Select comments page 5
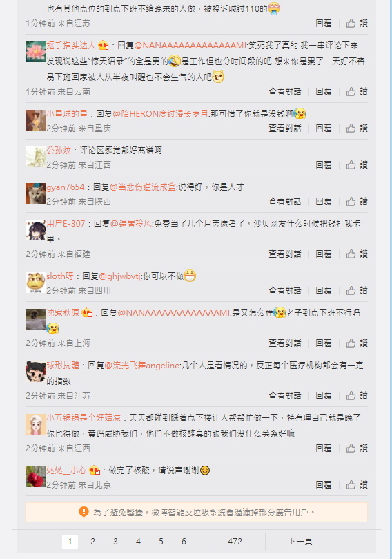This screenshot has height=559, width=392. [161, 542]
